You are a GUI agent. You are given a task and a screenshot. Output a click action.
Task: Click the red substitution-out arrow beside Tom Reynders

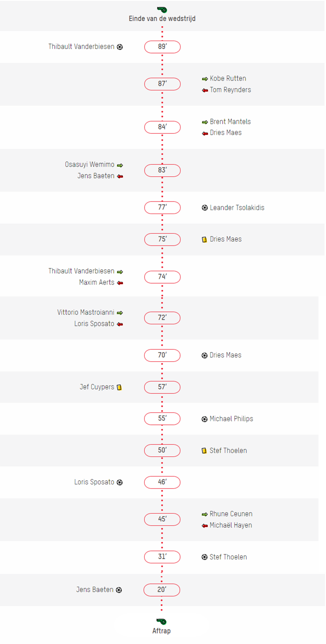pos(205,90)
